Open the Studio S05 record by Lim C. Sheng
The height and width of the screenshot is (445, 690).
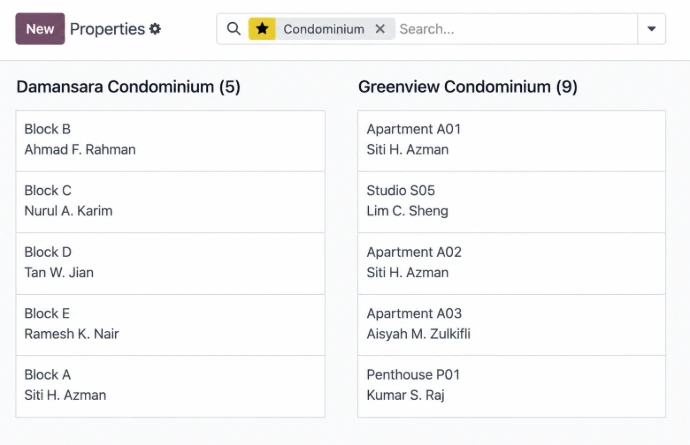(511, 202)
